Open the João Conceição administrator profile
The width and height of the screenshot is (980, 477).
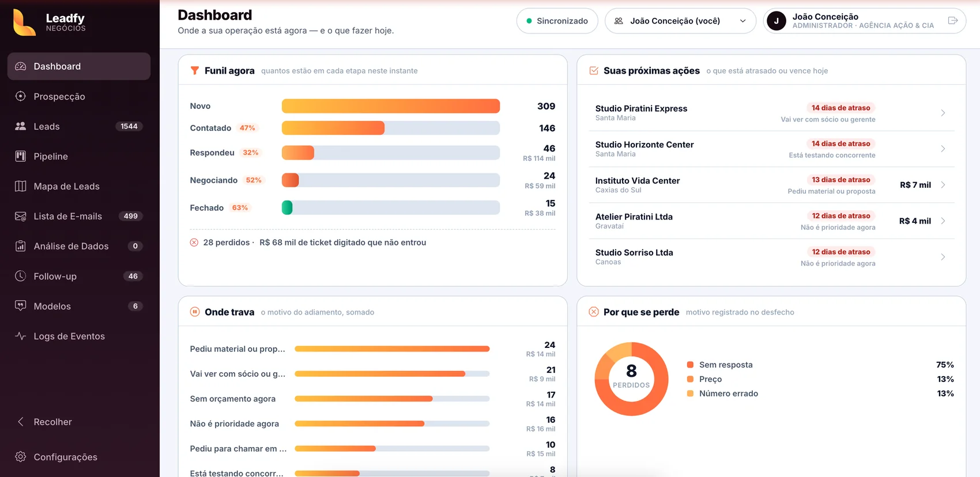coord(864,21)
